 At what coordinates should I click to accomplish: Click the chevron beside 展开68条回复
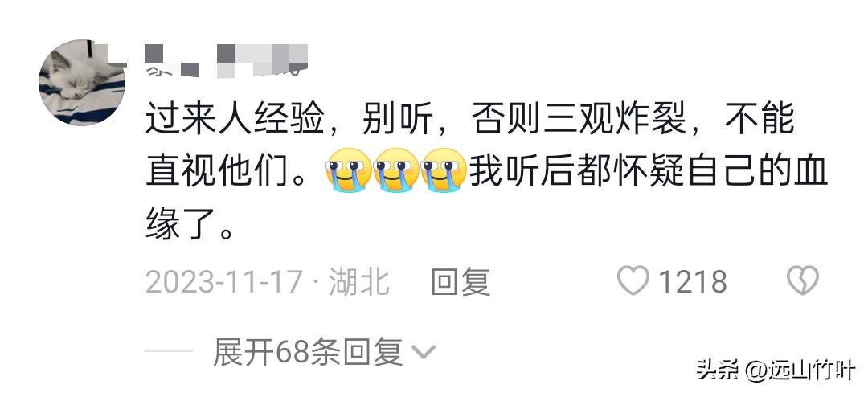click(x=424, y=352)
